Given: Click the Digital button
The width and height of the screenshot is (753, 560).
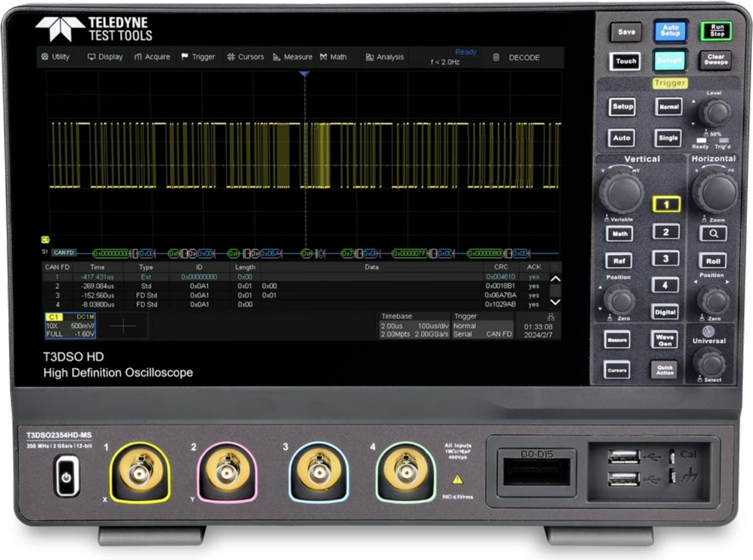Looking at the screenshot, I should pyautogui.click(x=666, y=312).
